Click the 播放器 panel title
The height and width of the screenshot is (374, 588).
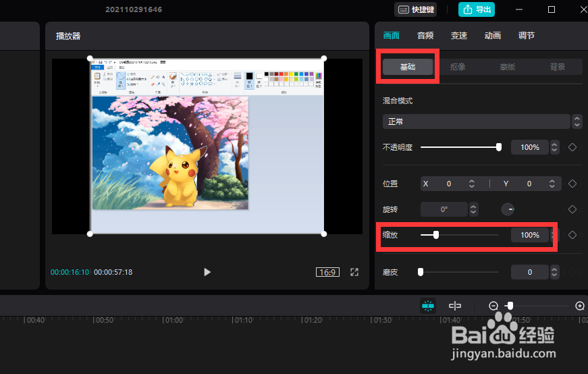point(68,36)
